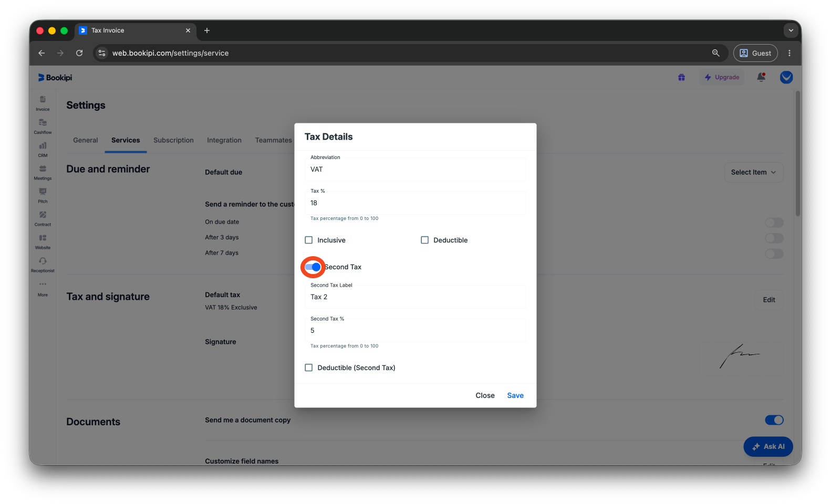Open the profile avatar menu
831x504 pixels.
pyautogui.click(x=786, y=77)
